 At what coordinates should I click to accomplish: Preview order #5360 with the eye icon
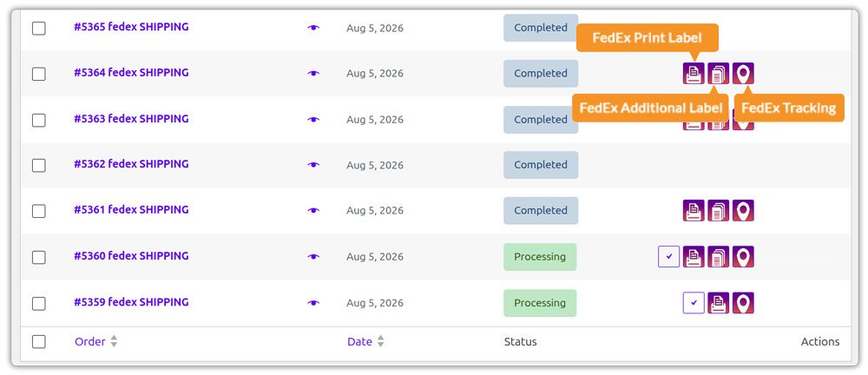313,256
